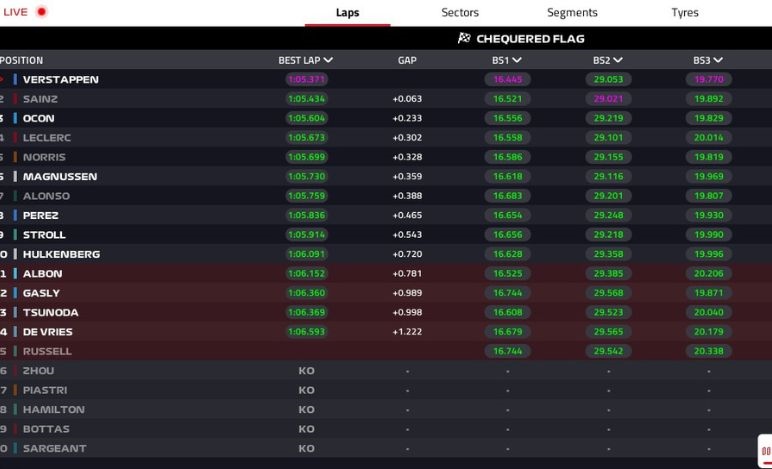The width and height of the screenshot is (772, 469).
Task: Click Verstappen's purple best lap 1:05.371
Action: 306,79
